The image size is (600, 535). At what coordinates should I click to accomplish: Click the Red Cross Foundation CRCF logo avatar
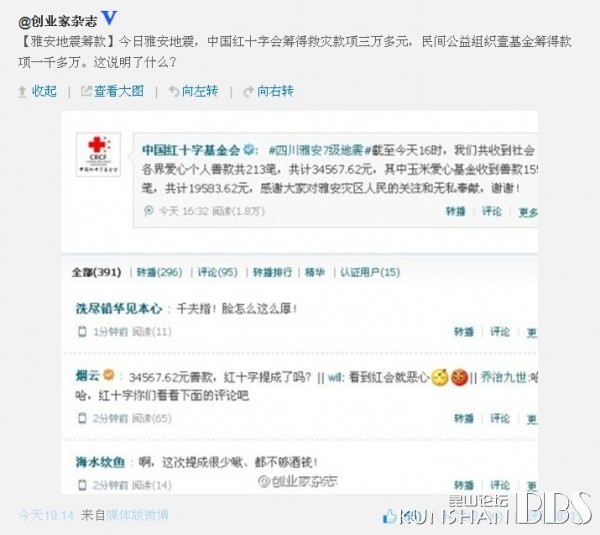(98, 154)
